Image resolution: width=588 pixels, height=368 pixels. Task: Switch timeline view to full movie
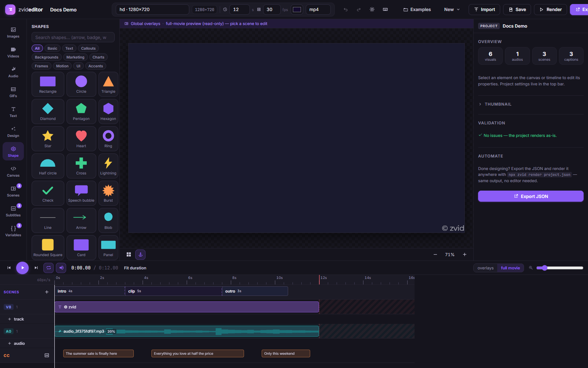click(x=510, y=268)
